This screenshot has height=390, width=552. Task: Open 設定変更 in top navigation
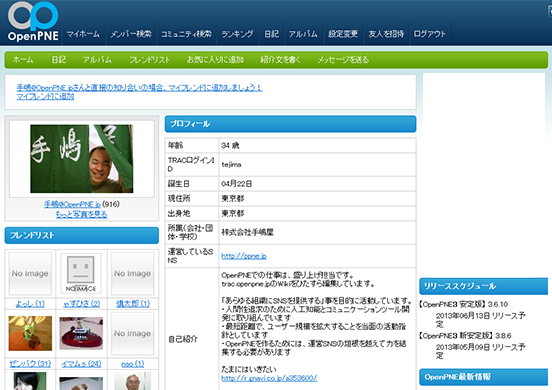343,34
